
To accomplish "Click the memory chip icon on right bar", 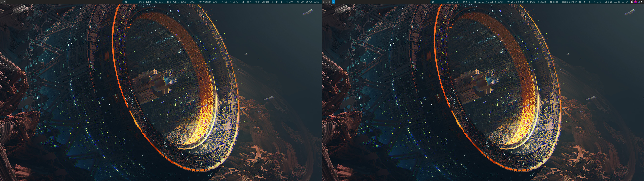I will point(475,2).
